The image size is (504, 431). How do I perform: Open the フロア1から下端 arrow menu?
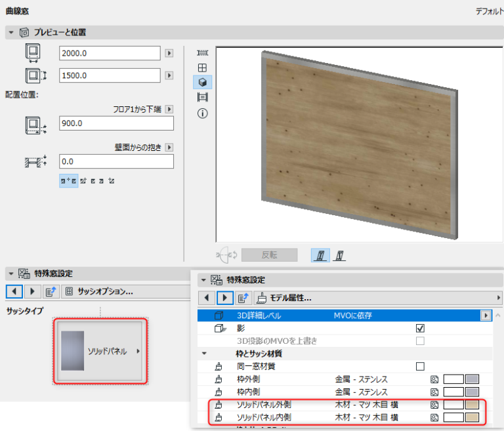169,110
